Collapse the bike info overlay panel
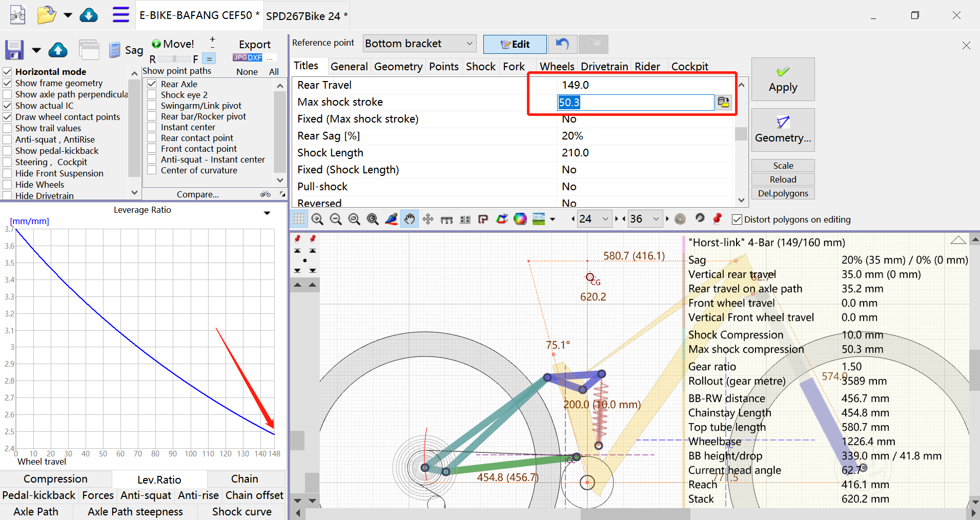The image size is (980, 520). [958, 241]
